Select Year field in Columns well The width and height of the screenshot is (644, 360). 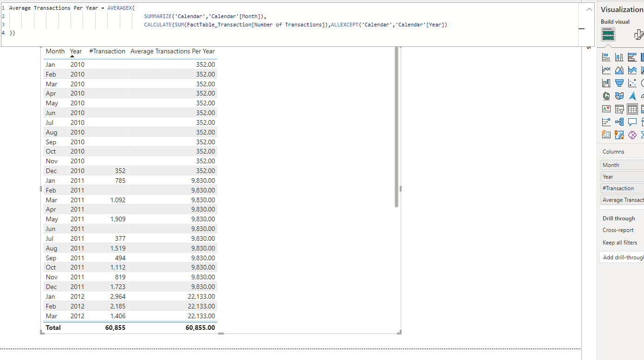pos(622,176)
